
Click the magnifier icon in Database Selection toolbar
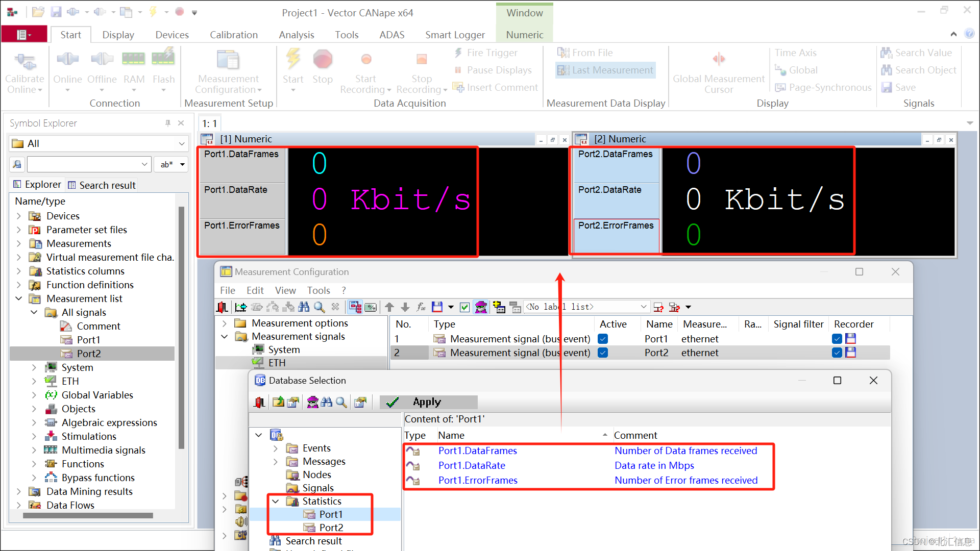click(x=341, y=403)
